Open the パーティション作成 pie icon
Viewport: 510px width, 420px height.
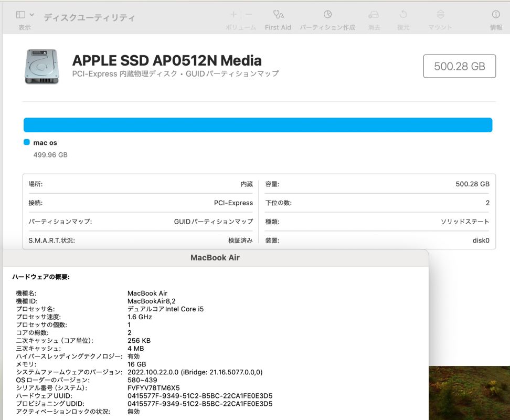tap(327, 15)
